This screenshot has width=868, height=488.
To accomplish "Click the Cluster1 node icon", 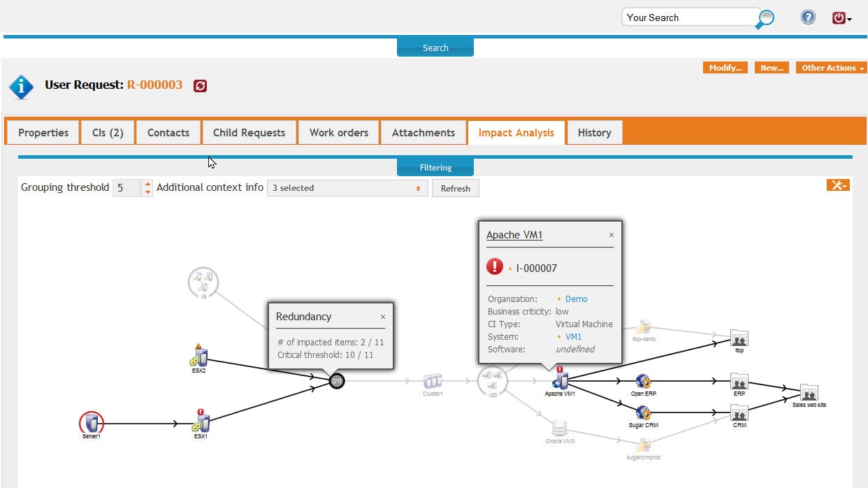I will [431, 380].
